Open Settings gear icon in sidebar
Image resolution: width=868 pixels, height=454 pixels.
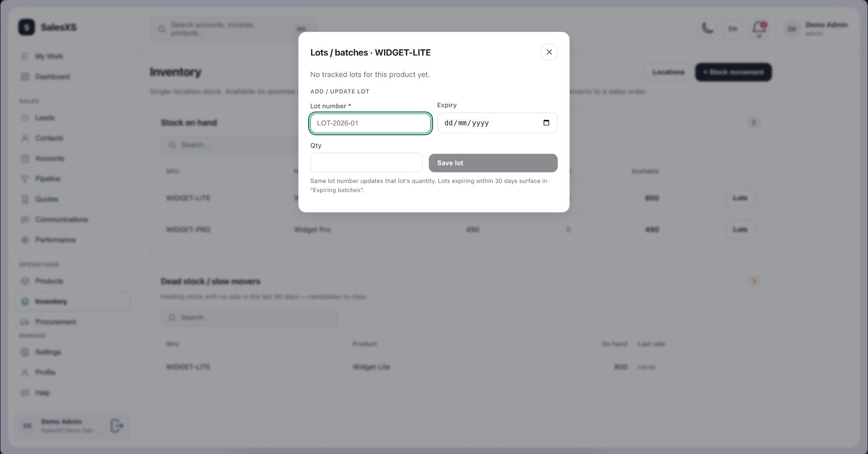(x=25, y=352)
